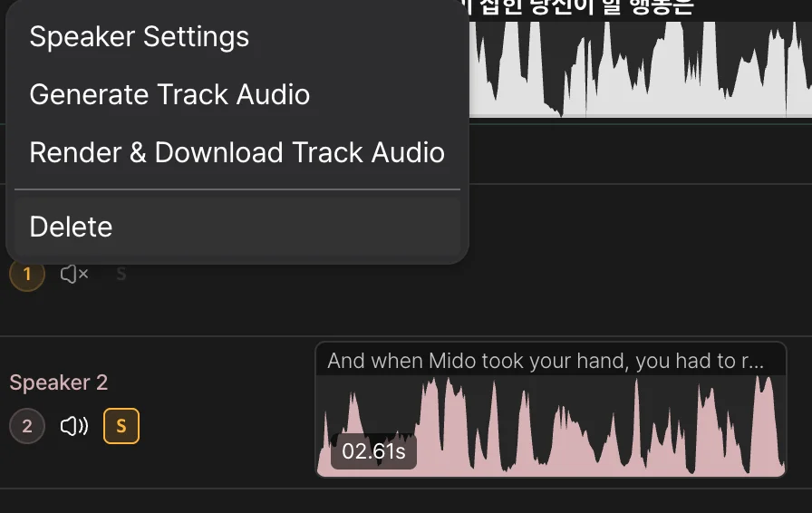The image size is (812, 513).
Task: Click the number 2 speaker badge
Action: coord(27,426)
